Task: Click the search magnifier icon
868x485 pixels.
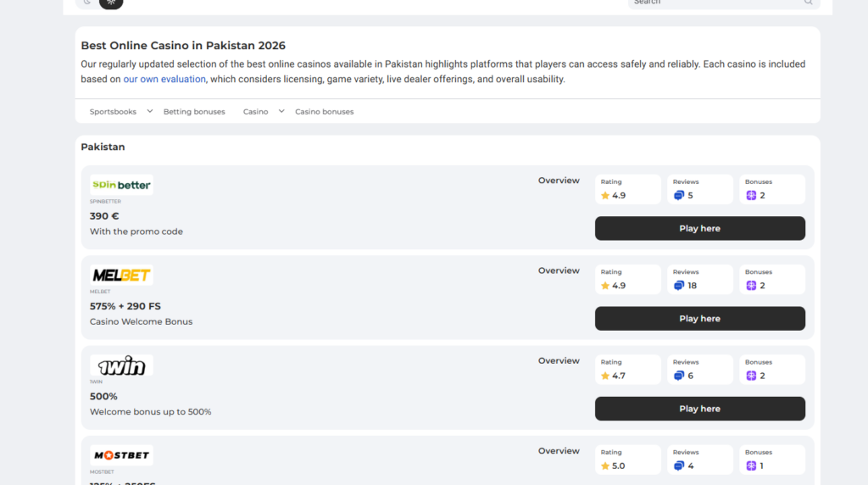Action: tap(808, 3)
